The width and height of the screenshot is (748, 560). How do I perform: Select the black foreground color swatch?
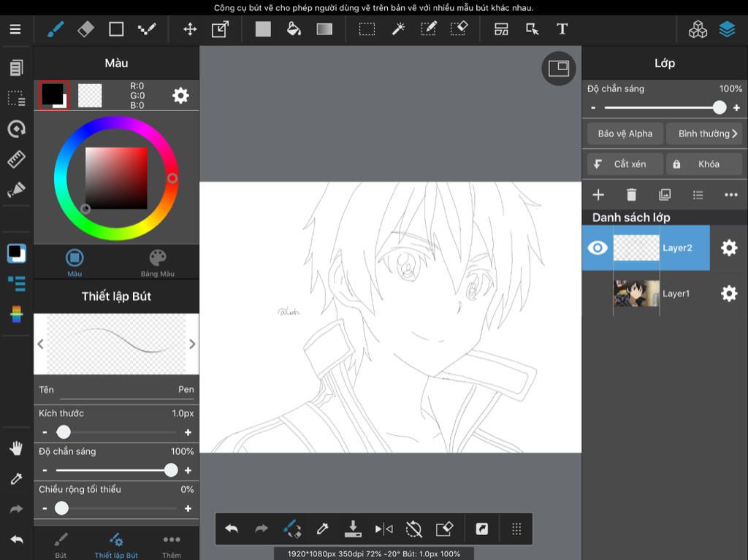pyautogui.click(x=53, y=95)
